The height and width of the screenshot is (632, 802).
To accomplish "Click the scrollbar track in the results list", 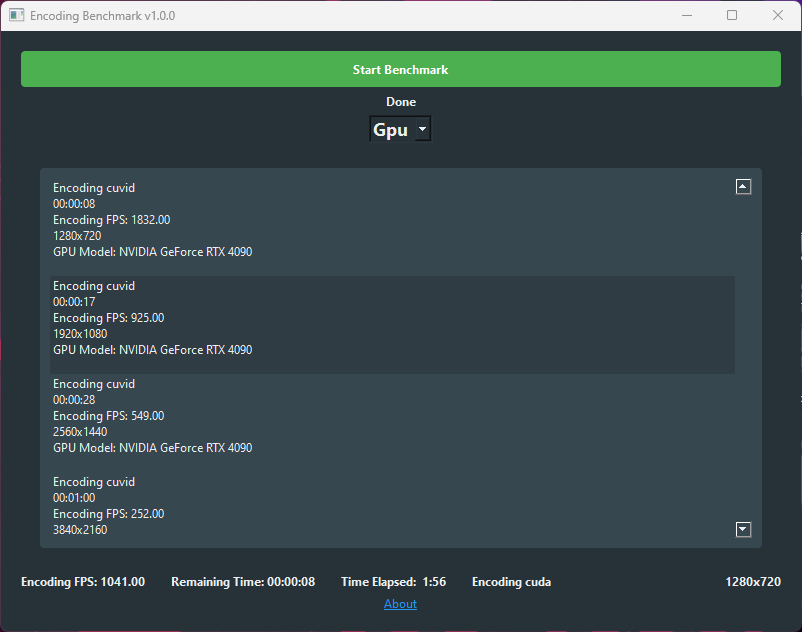I will 743,358.
